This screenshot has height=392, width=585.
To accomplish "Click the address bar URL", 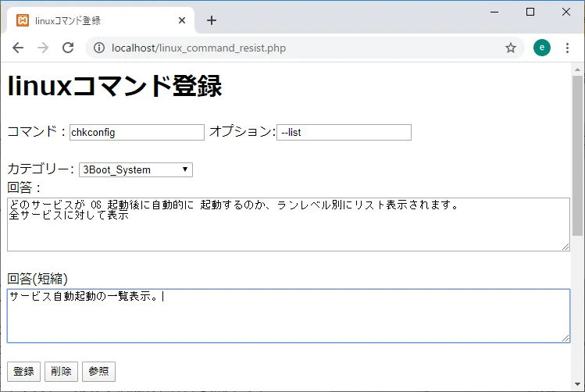I will [199, 48].
